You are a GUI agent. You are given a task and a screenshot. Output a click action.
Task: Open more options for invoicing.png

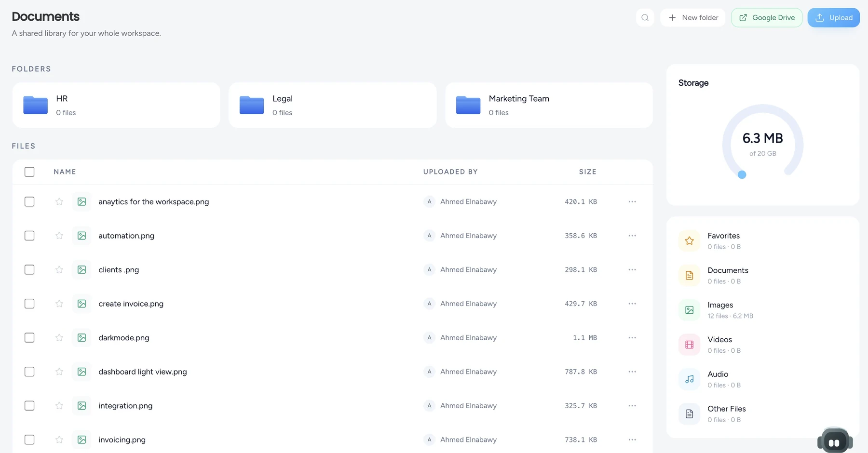click(x=632, y=440)
